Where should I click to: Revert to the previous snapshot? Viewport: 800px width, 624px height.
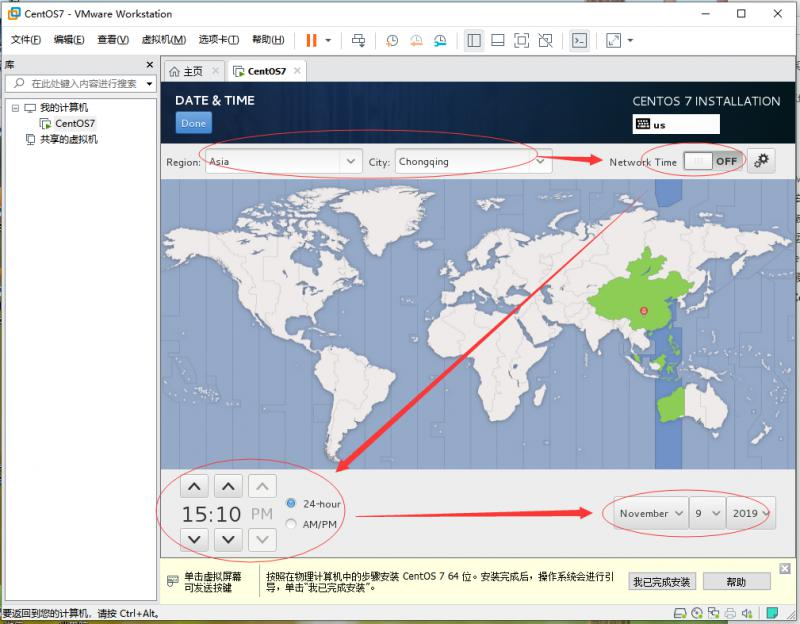(x=416, y=40)
